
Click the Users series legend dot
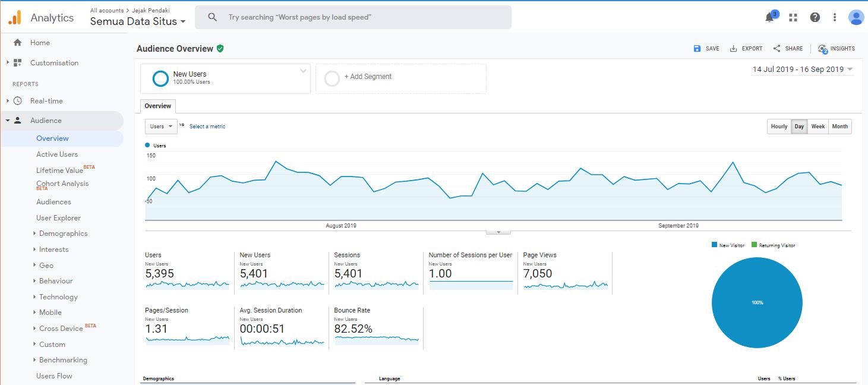[x=147, y=145]
